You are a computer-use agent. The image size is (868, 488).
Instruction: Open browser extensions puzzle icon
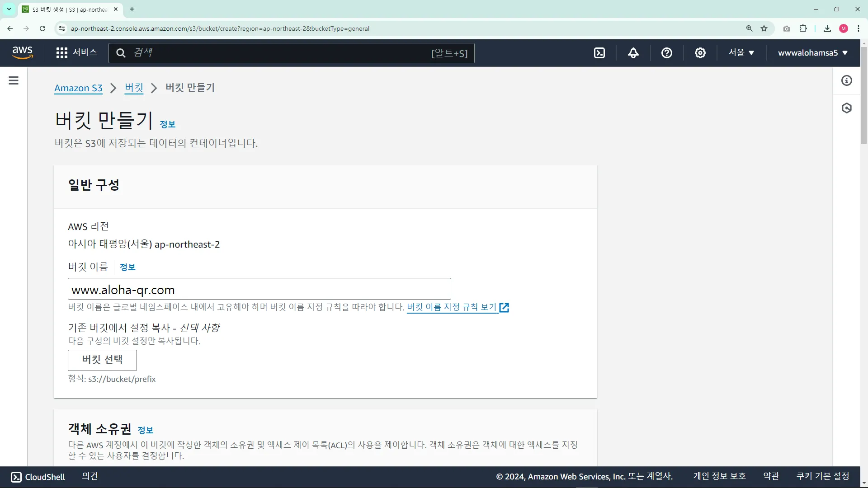pyautogui.click(x=803, y=28)
